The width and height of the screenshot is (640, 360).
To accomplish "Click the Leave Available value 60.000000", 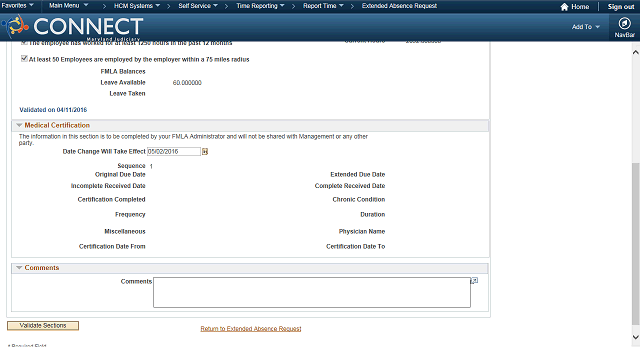I will [187, 82].
